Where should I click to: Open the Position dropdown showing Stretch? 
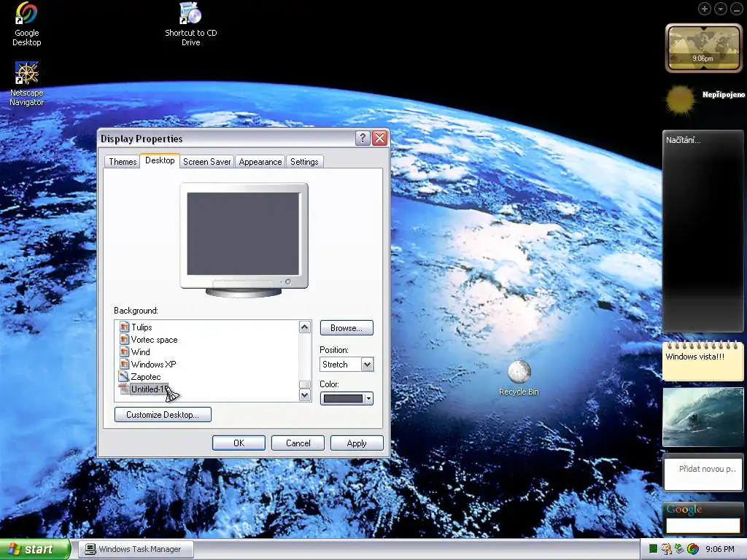point(347,365)
